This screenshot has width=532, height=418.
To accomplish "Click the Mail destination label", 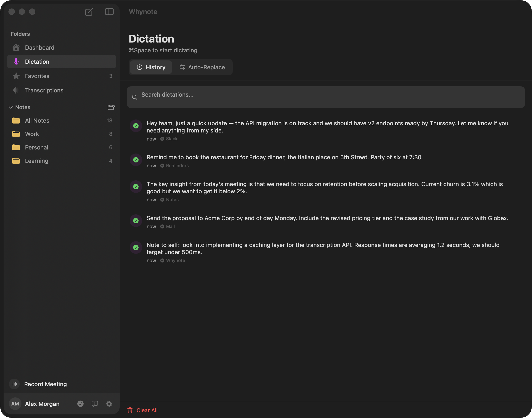I will click(x=167, y=227).
